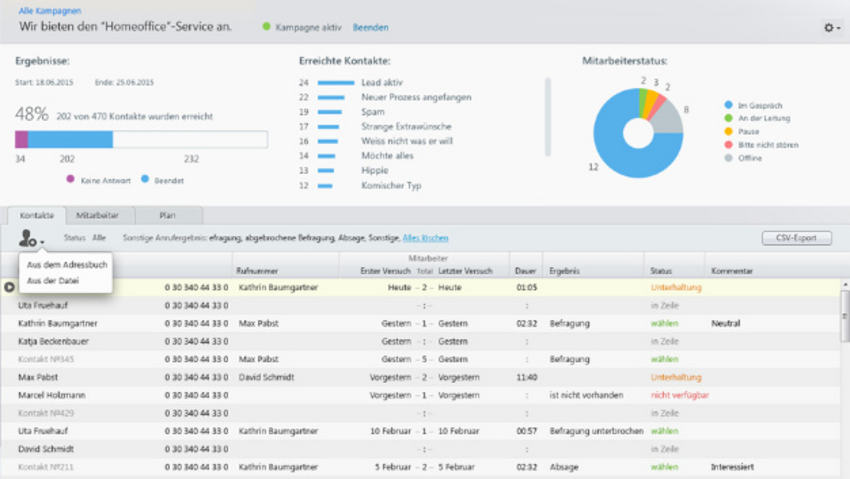This screenshot has width=850, height=479.
Task: Select 'Aus dem Adressbuch' from the menu
Action: click(x=65, y=265)
